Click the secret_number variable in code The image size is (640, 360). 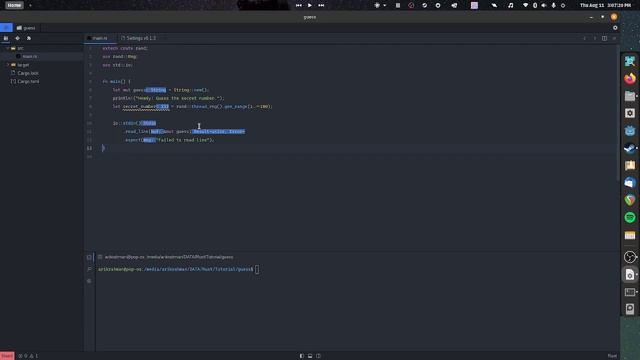pyautogui.click(x=140, y=107)
